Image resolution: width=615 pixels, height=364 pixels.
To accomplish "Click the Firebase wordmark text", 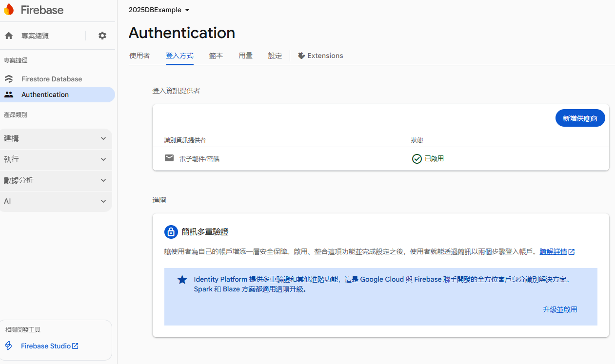I will tap(42, 10).
